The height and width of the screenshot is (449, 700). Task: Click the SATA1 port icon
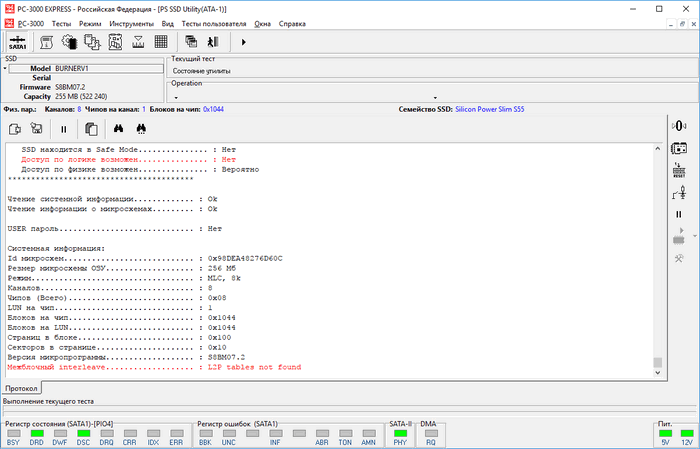tap(17, 42)
